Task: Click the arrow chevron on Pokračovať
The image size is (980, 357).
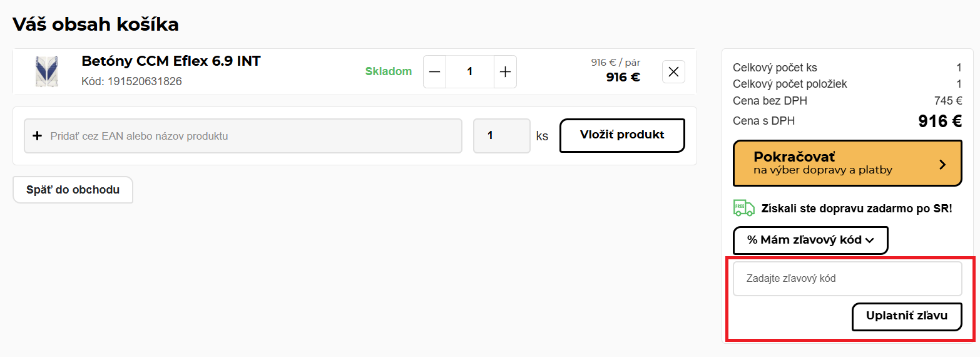Action: (942, 164)
